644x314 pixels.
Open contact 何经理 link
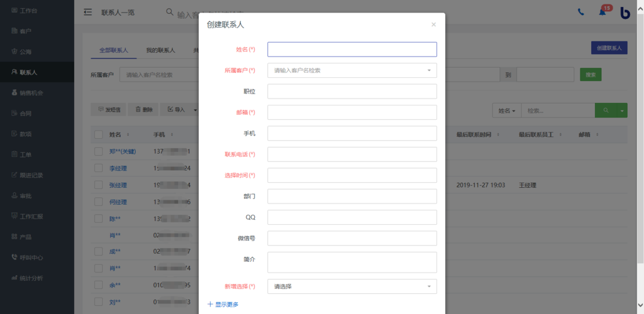118,202
